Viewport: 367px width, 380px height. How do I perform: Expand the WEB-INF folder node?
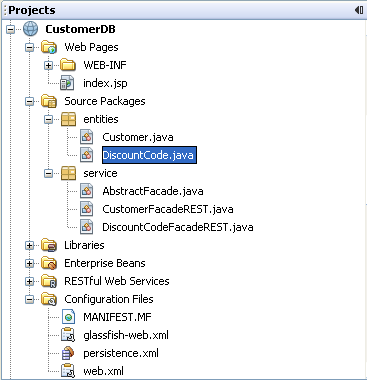tap(49, 65)
